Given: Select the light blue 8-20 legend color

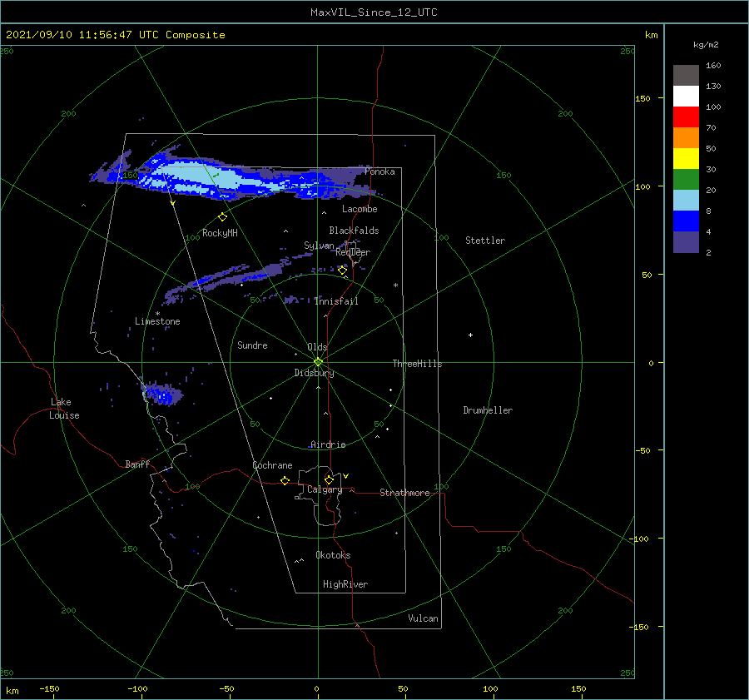Looking at the screenshot, I should (686, 201).
